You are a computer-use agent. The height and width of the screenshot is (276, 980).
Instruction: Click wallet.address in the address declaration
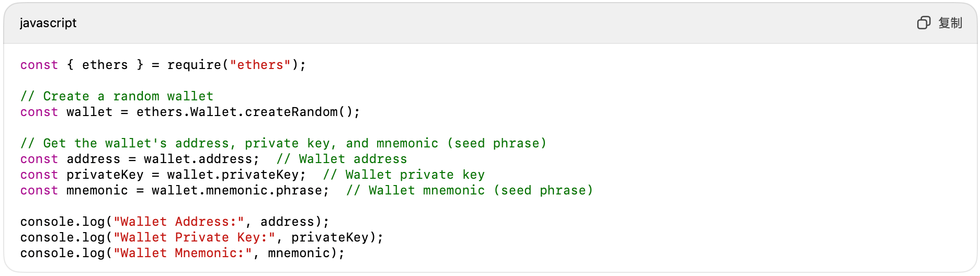201,159
